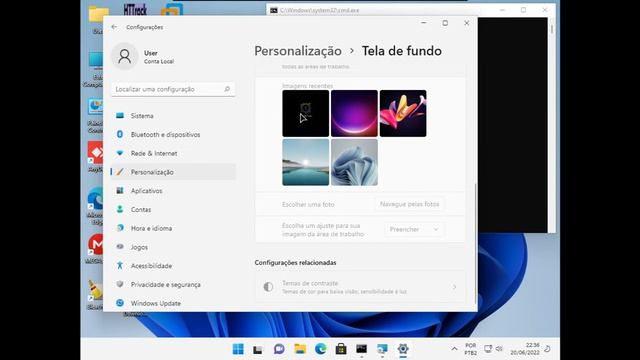The height and width of the screenshot is (360, 640).
Task: Open the Preencher fit dropdown
Action: point(414,229)
